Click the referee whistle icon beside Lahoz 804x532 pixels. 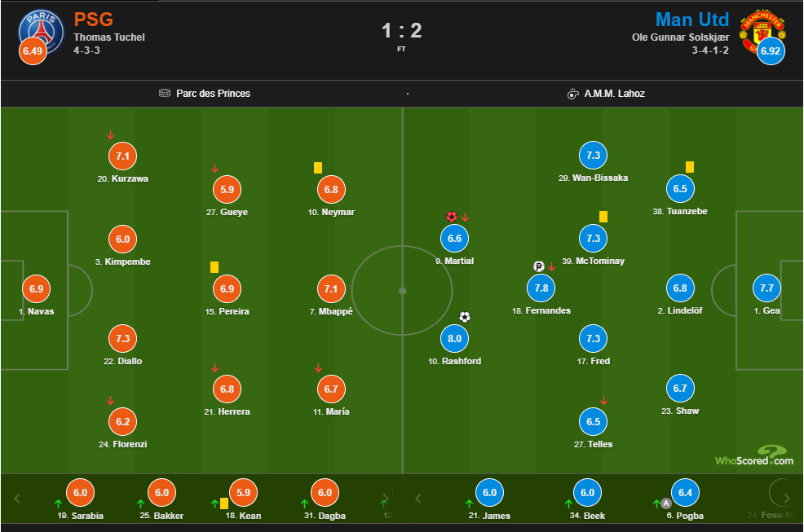572,94
